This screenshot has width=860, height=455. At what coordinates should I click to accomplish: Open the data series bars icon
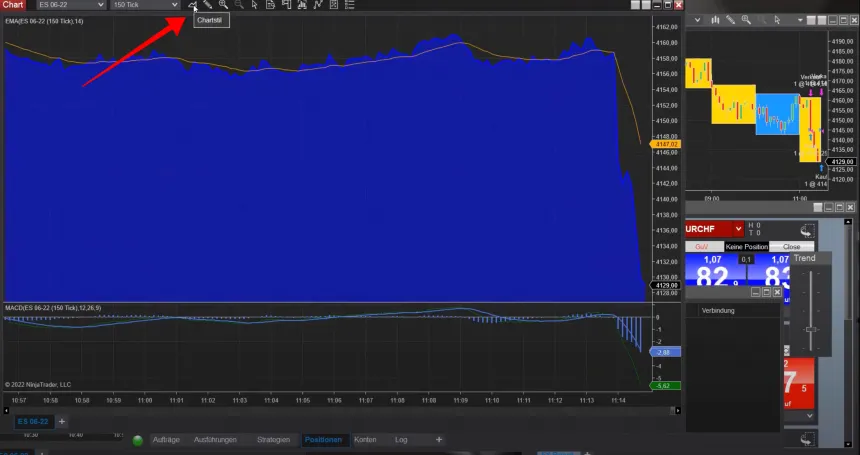pyautogui.click(x=302, y=5)
